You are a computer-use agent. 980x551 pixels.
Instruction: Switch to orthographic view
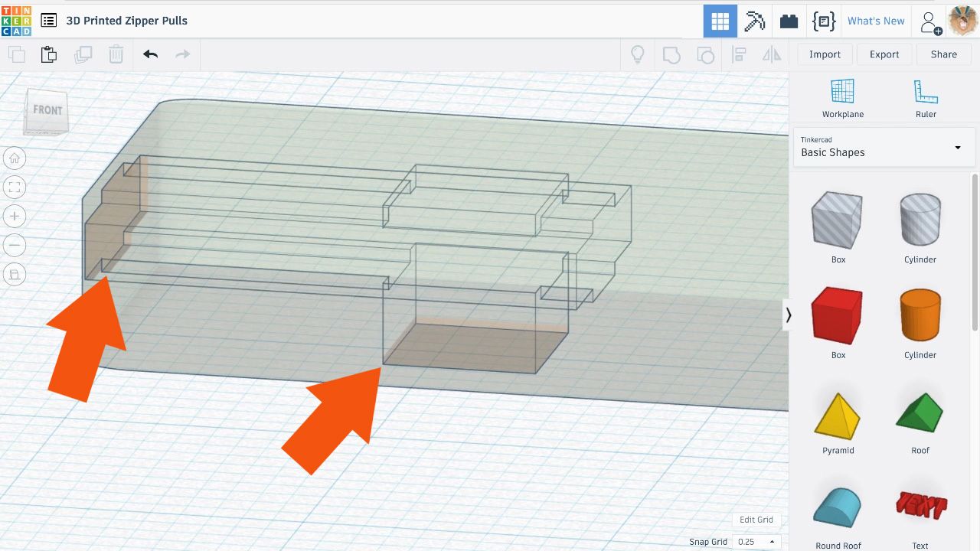tap(14, 273)
